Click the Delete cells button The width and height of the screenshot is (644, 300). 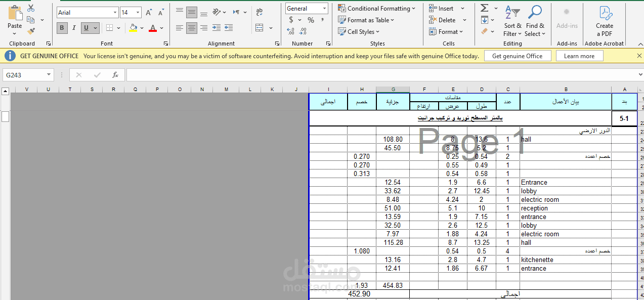click(443, 20)
